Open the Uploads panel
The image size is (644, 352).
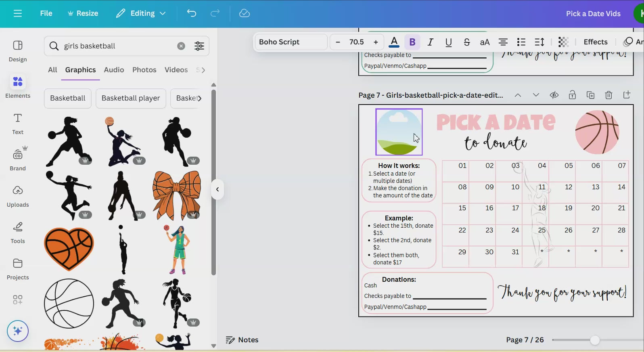pos(18,196)
